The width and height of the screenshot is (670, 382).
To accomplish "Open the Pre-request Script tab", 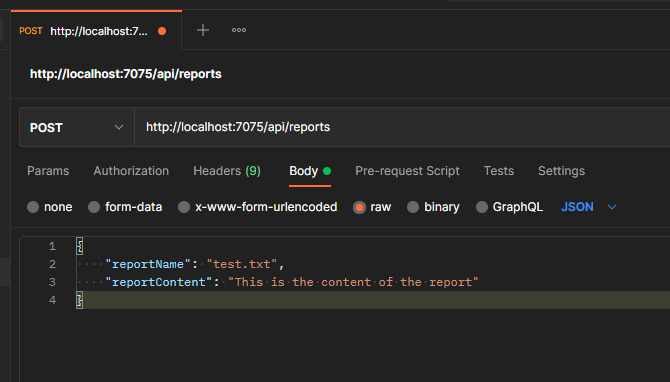I will point(407,171).
